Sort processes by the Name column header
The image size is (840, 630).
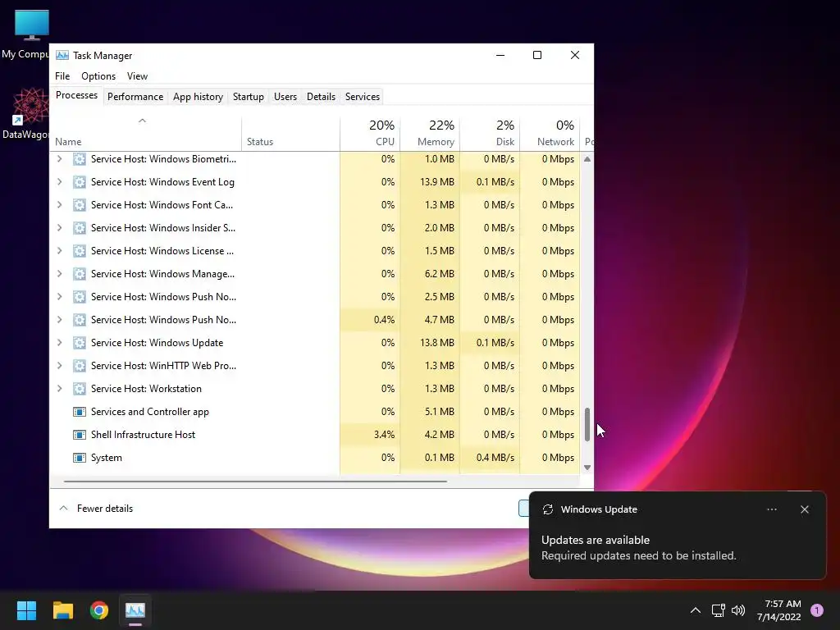click(146, 134)
